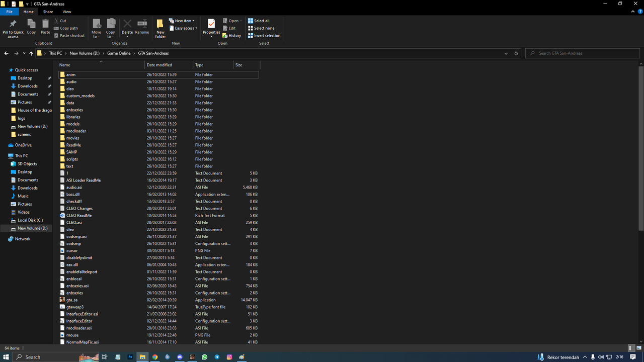Select Network in the navigation pane
The height and width of the screenshot is (362, 644).
click(x=23, y=239)
